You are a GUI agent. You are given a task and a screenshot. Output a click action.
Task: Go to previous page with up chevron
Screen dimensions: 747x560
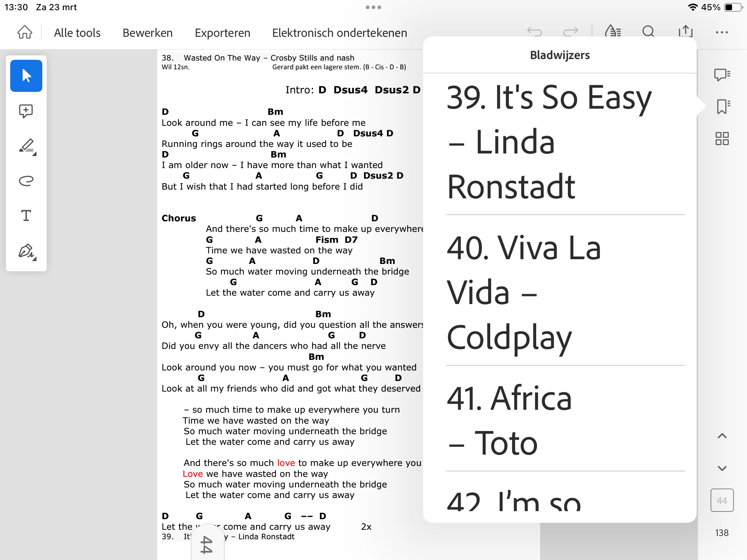tap(722, 436)
